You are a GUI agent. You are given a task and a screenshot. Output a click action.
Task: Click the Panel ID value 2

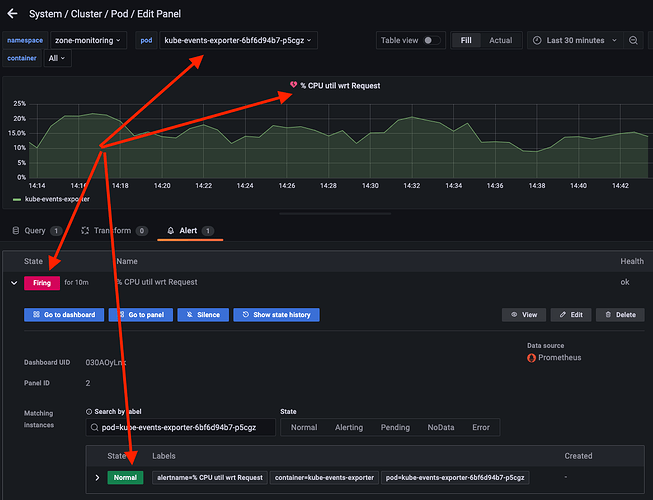pyautogui.click(x=88, y=383)
